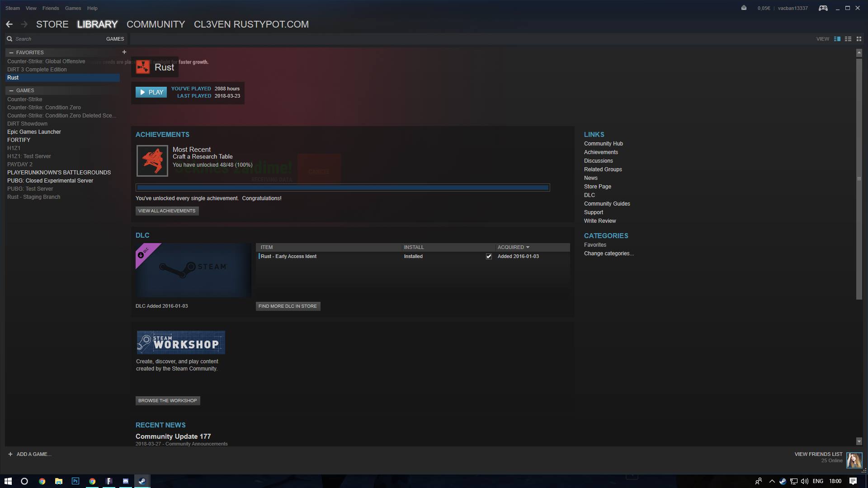This screenshot has width=868, height=488.
Task: Open the Community Hub link
Action: click(x=603, y=144)
